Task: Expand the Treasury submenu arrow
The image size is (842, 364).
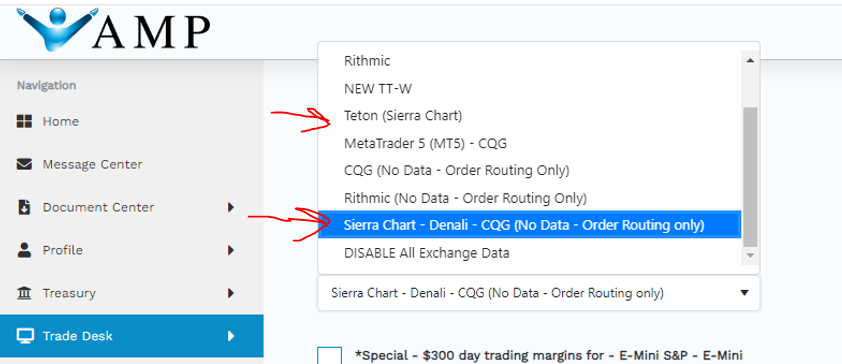Action: point(231,293)
